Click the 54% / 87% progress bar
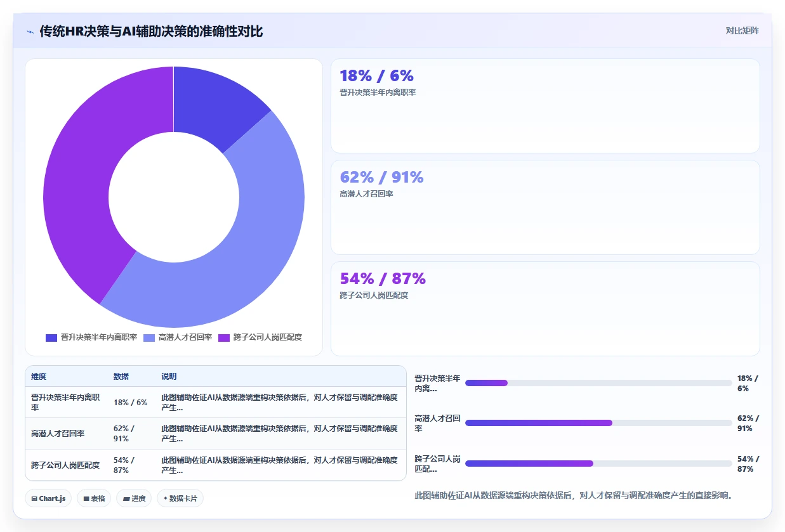Image resolution: width=785 pixels, height=532 pixels. click(x=598, y=464)
